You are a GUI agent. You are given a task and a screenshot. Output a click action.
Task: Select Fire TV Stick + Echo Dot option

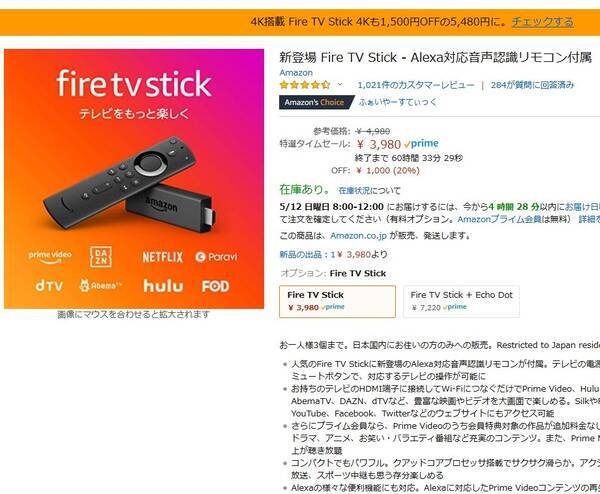[x=461, y=301]
